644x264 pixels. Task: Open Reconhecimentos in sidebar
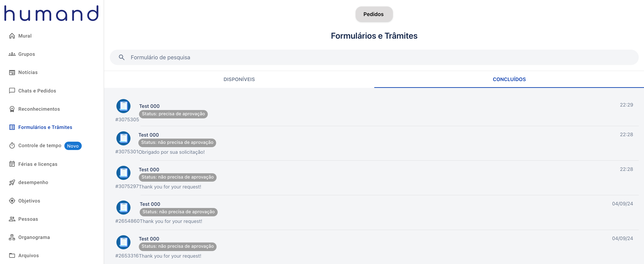(39, 109)
